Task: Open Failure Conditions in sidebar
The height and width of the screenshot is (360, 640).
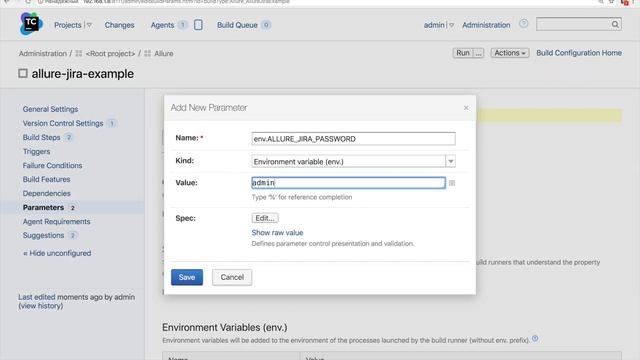Action: [52, 165]
